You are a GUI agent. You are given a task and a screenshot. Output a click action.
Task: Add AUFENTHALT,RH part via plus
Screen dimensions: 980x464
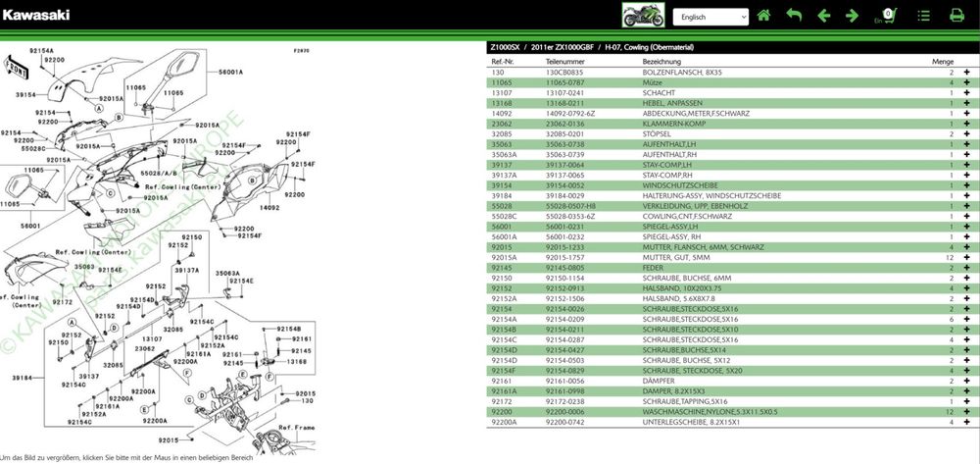click(967, 154)
